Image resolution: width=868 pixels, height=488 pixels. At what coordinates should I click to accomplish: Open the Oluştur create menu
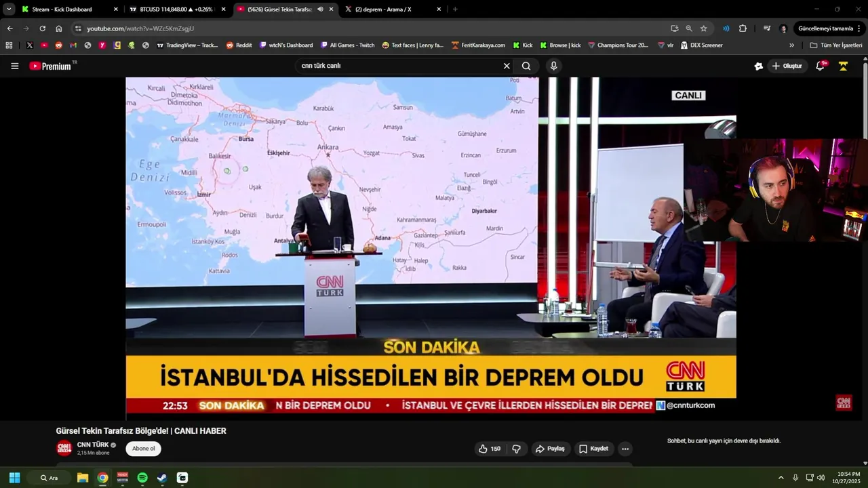787,66
